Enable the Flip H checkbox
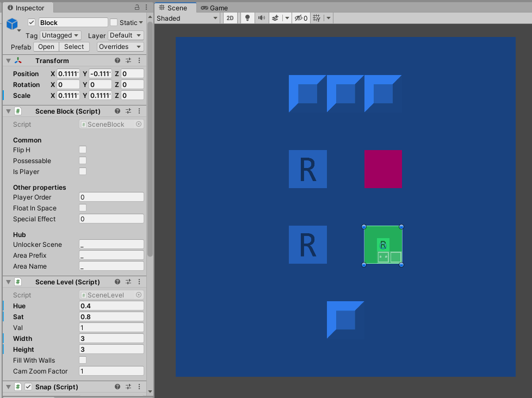This screenshot has width=532, height=398. 83,150
